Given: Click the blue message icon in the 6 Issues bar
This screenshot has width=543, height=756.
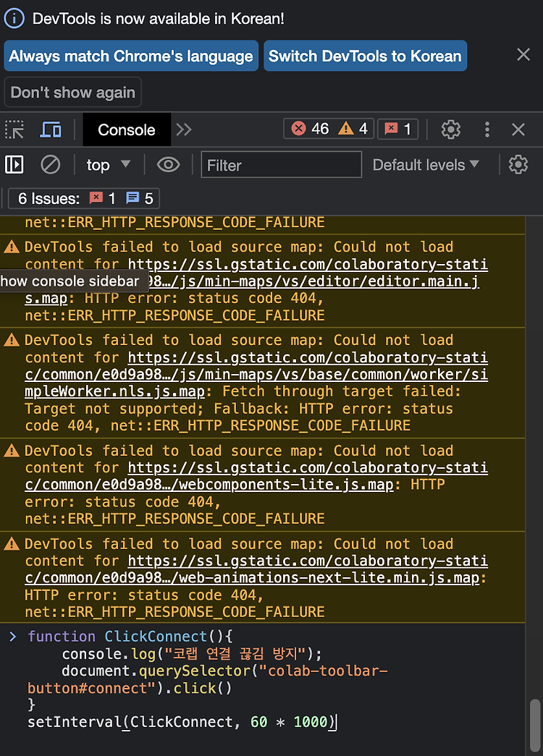Looking at the screenshot, I should coord(132,198).
